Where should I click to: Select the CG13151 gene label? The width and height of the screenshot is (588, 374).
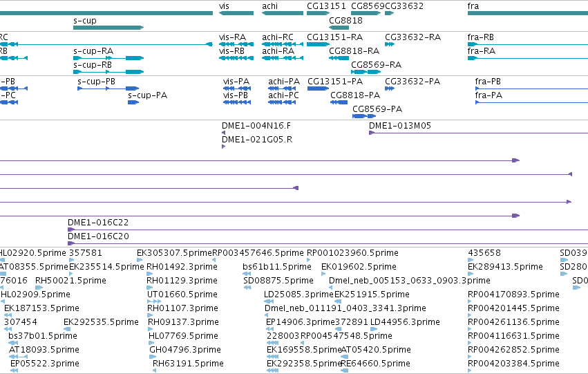click(326, 6)
